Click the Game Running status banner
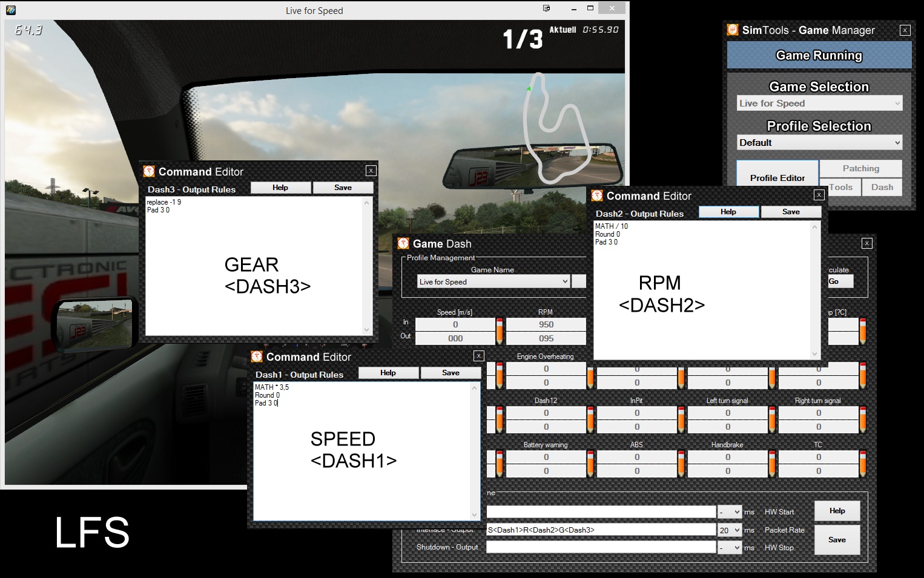924x578 pixels. click(819, 55)
